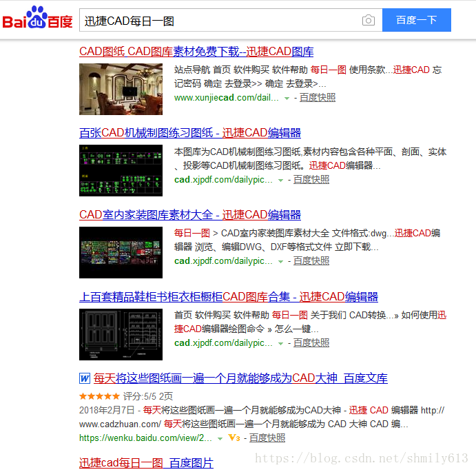Open 百度快照 for xunjiecad.com result

tap(318, 97)
